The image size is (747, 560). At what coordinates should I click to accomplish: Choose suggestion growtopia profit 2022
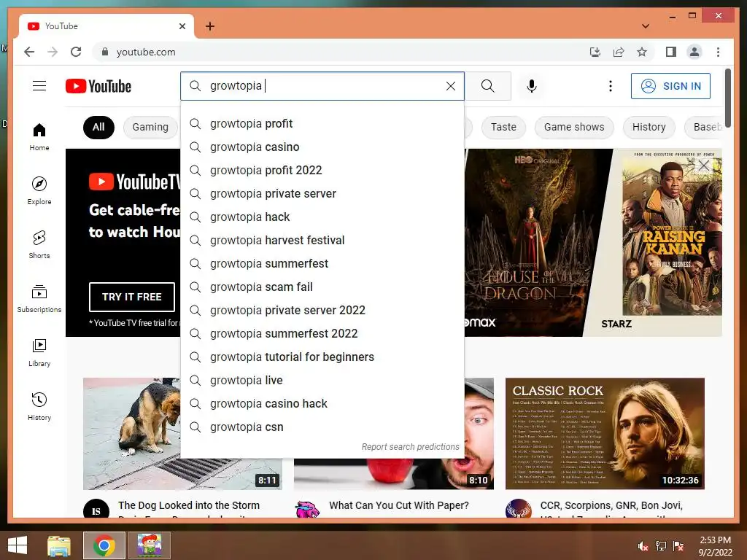(322, 171)
